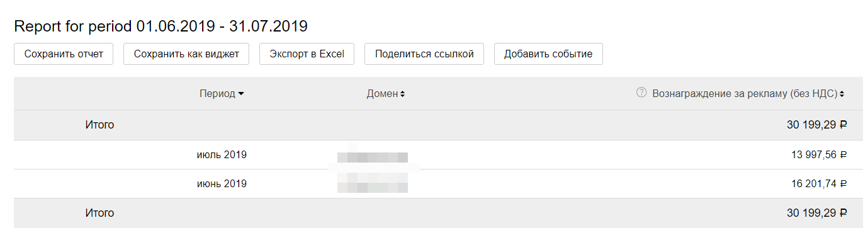Click blurred domain in июль row
Screen dimensions: 868x230
tap(373, 156)
